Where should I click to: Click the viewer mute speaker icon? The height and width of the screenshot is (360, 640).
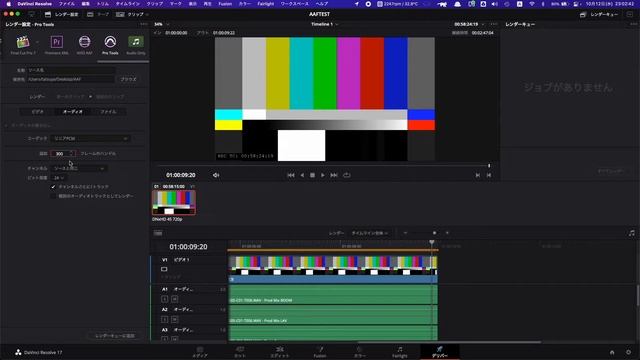click(216, 175)
